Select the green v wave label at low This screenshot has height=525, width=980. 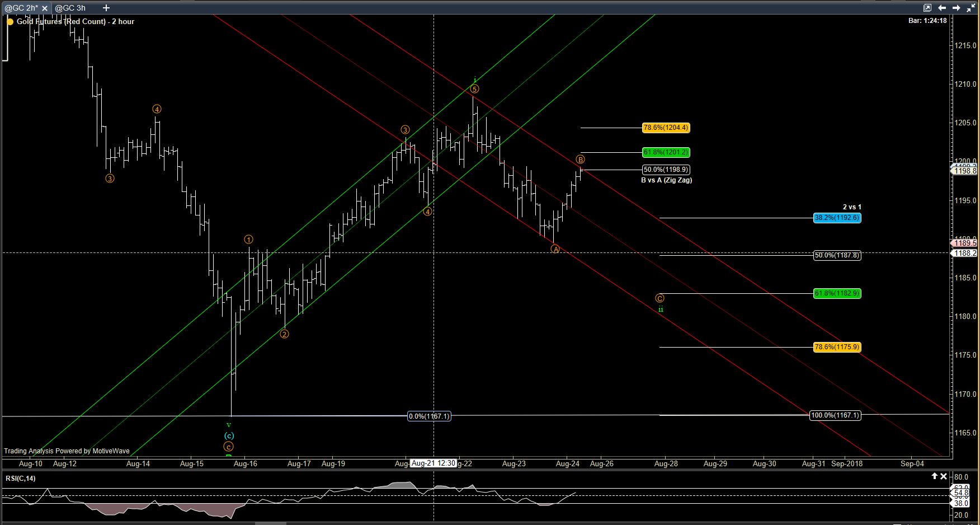pyautogui.click(x=228, y=425)
